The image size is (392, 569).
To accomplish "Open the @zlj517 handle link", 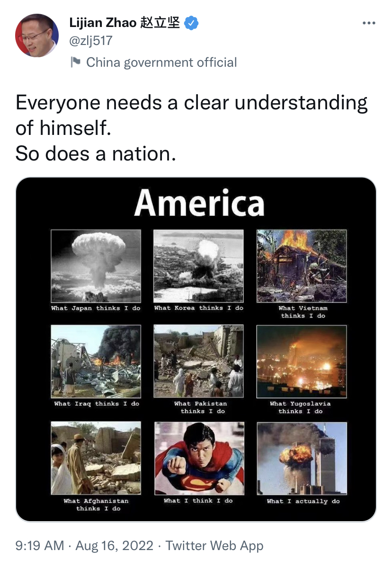I will pyautogui.click(x=91, y=41).
